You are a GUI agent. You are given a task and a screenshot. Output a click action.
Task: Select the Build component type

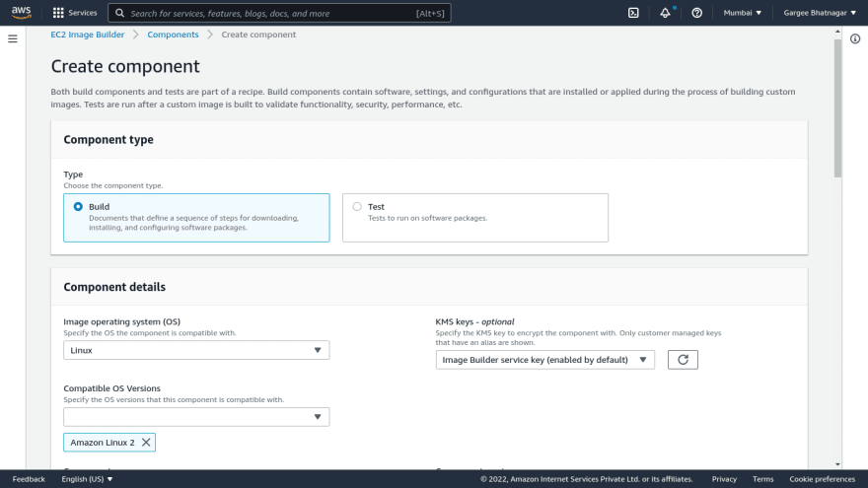[x=196, y=218]
